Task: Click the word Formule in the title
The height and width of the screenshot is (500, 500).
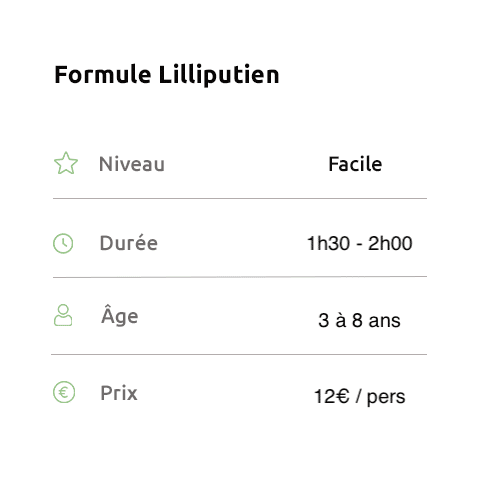Action: click(103, 75)
